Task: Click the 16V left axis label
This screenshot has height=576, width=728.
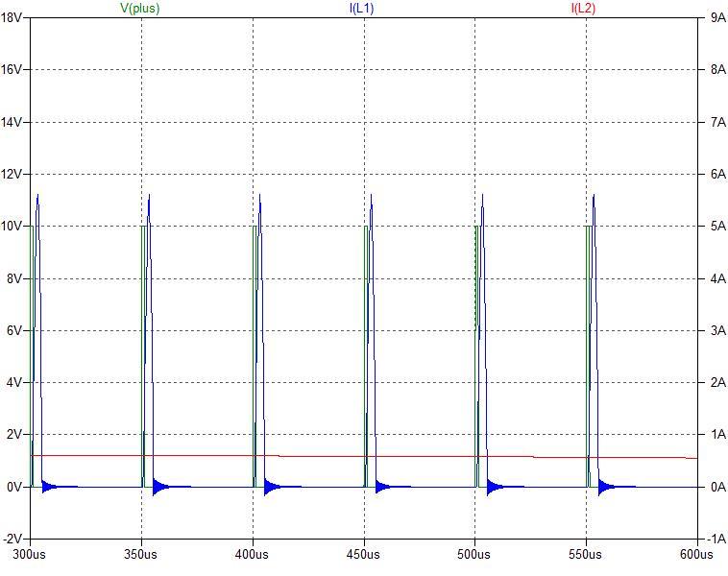Action: (x=12, y=70)
